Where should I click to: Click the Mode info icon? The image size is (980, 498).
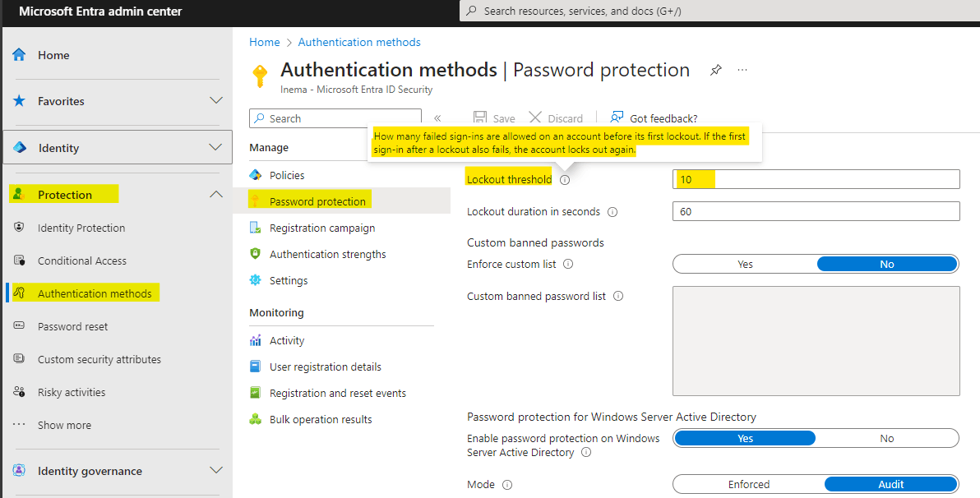point(507,485)
